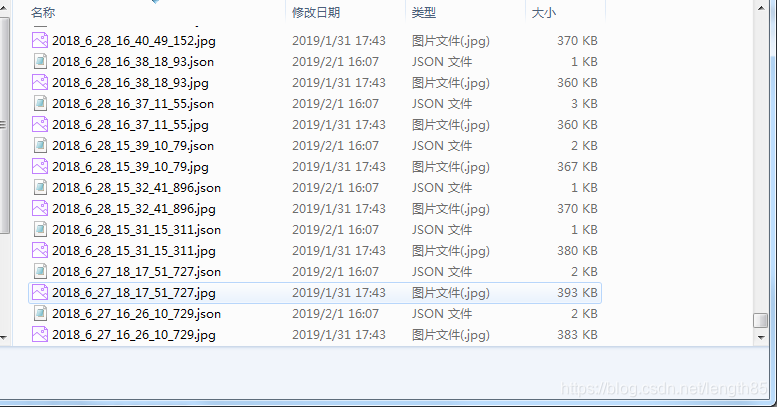Click 367 KB size of 2018_6_28_15_39_10_79.jpg
Image resolution: width=777 pixels, height=407 pixels.
point(577,167)
